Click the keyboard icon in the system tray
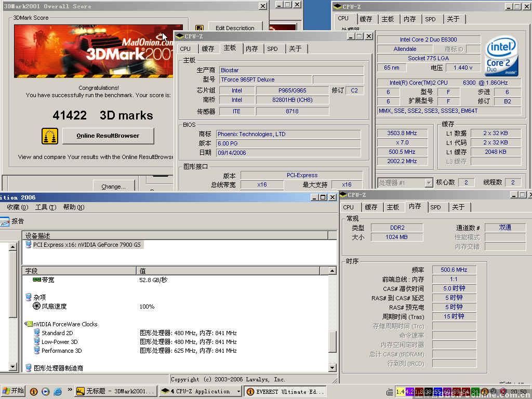 (390, 392)
